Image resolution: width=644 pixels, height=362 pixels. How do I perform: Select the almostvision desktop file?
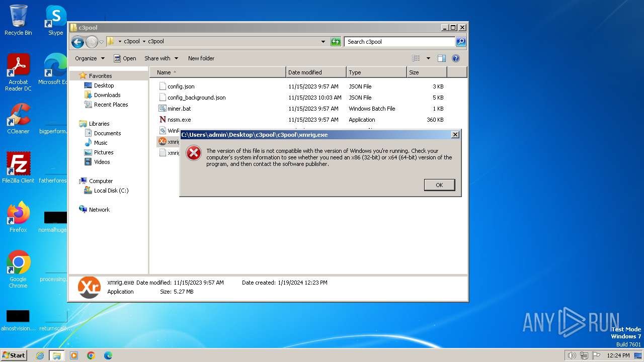tap(18, 320)
